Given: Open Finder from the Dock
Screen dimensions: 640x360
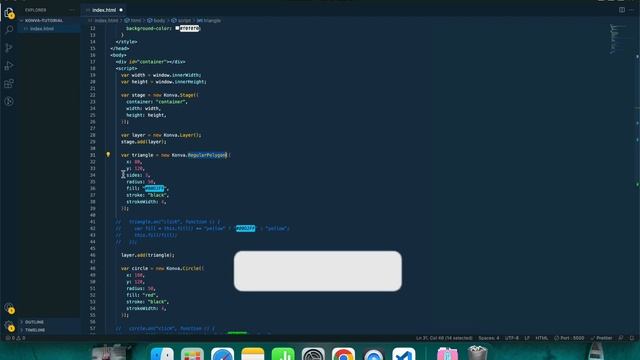Looking at the screenshot, I should point(162,353).
